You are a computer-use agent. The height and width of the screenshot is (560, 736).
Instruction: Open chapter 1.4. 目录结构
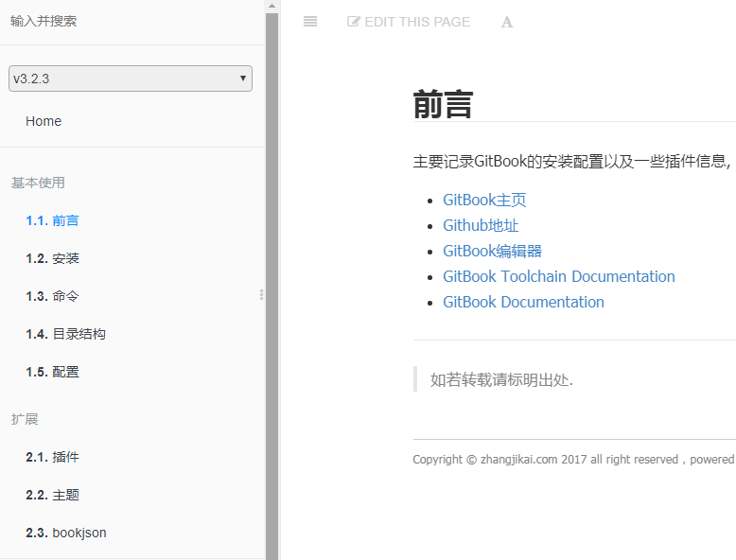(65, 334)
